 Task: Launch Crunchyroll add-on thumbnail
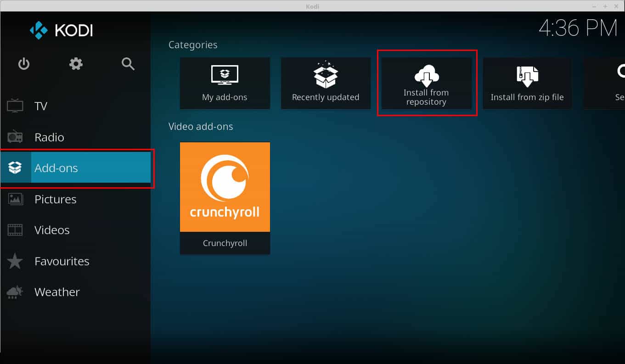coord(225,187)
